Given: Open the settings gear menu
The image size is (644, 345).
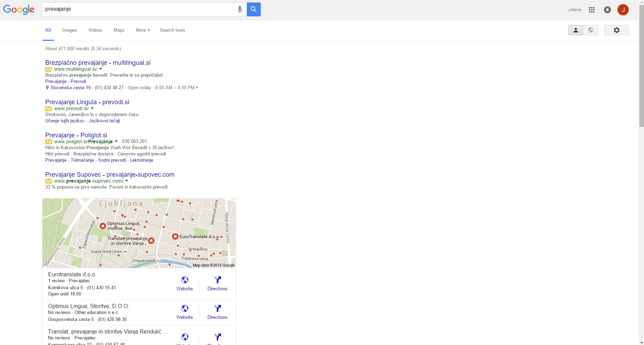Looking at the screenshot, I should click(616, 30).
